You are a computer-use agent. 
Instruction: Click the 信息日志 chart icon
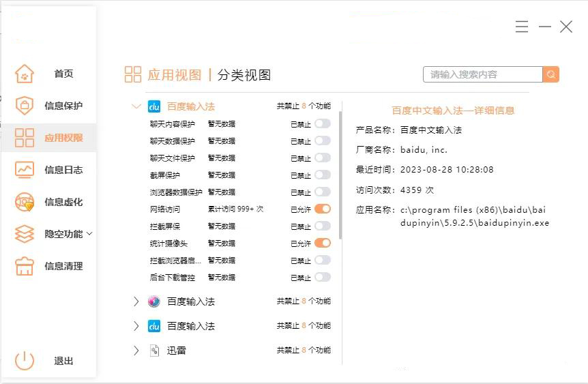pyautogui.click(x=25, y=170)
